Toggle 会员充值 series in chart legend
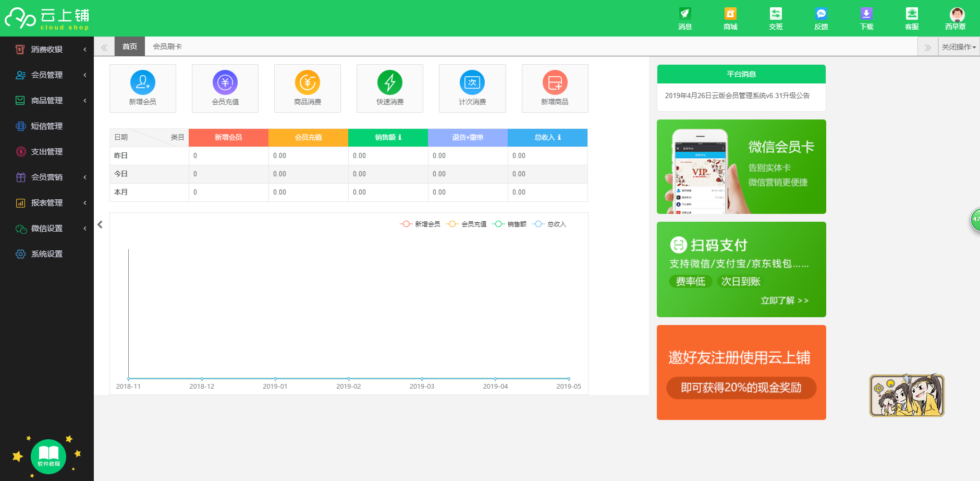This screenshot has width=980, height=481. click(x=467, y=224)
